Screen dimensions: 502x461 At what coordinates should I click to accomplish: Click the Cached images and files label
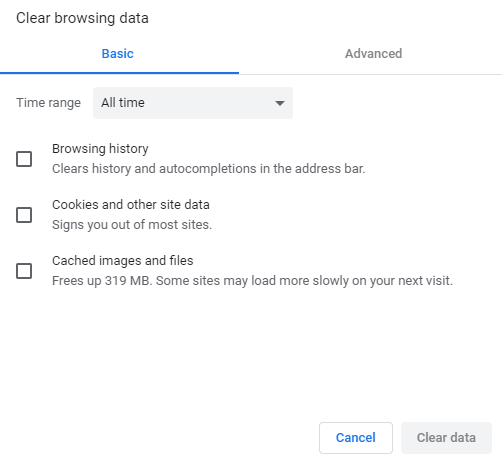[x=123, y=261]
